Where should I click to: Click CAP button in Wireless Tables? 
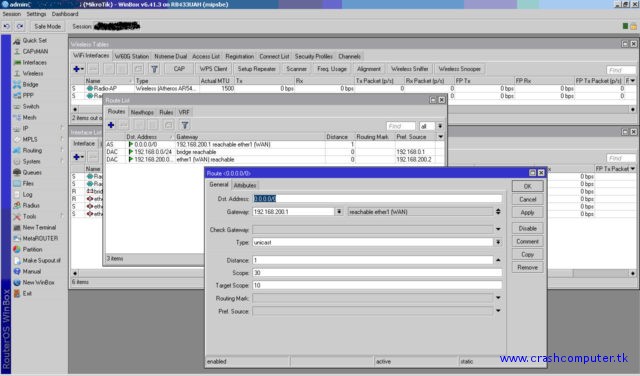click(179, 69)
